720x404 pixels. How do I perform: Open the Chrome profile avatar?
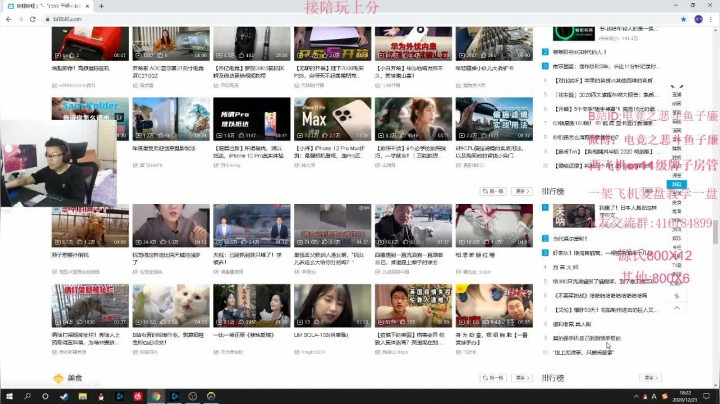698,19
